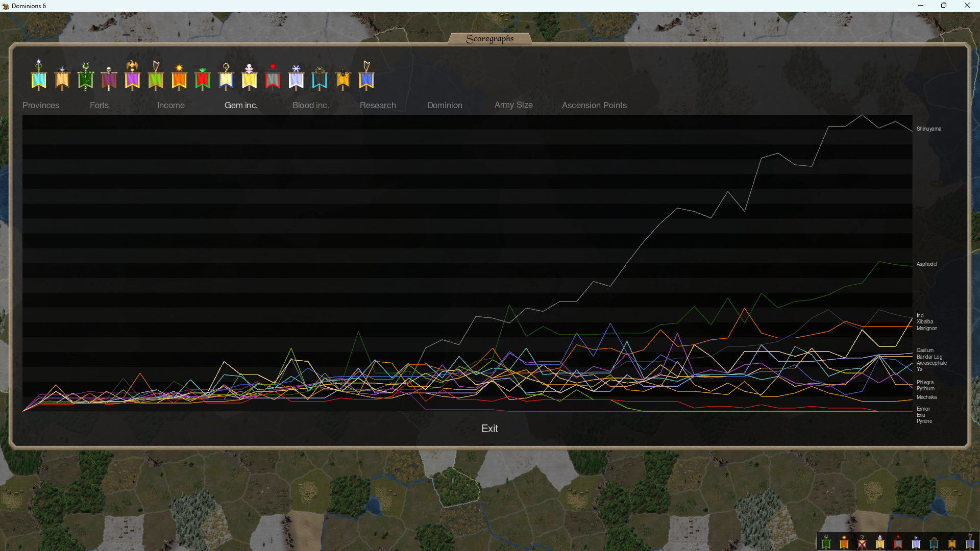Click the Shinuyama graph label
Image resolution: width=980 pixels, height=551 pixels.
(x=928, y=129)
